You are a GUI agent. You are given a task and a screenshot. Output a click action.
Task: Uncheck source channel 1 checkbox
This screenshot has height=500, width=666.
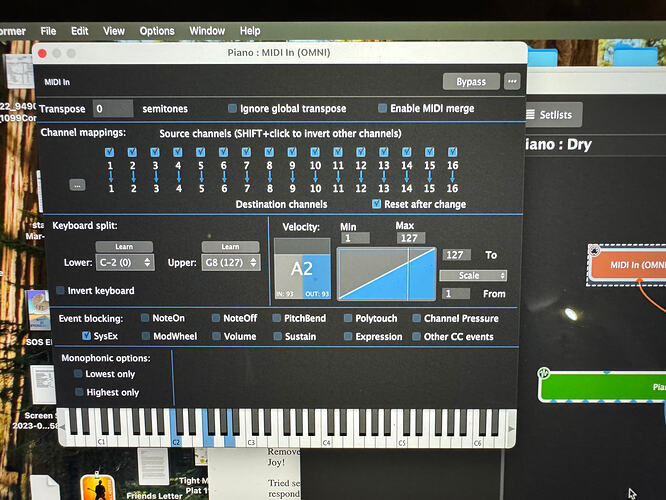pos(109,152)
